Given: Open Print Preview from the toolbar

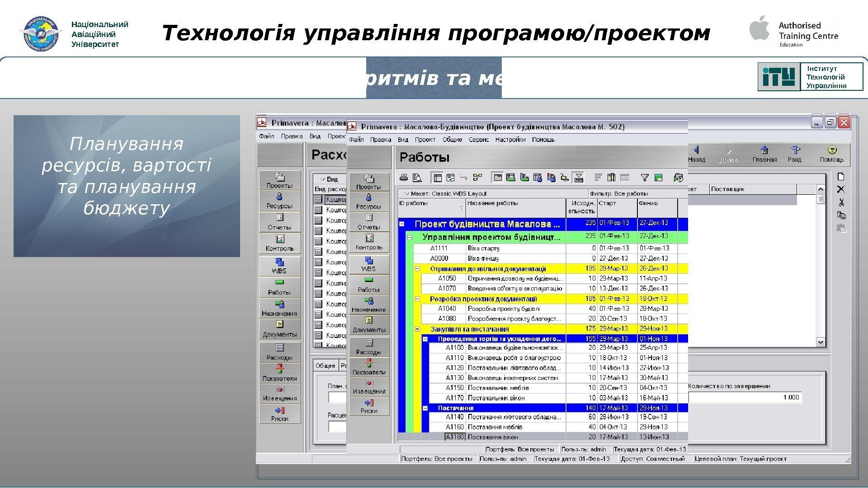Looking at the screenshot, I should pyautogui.click(x=417, y=178).
